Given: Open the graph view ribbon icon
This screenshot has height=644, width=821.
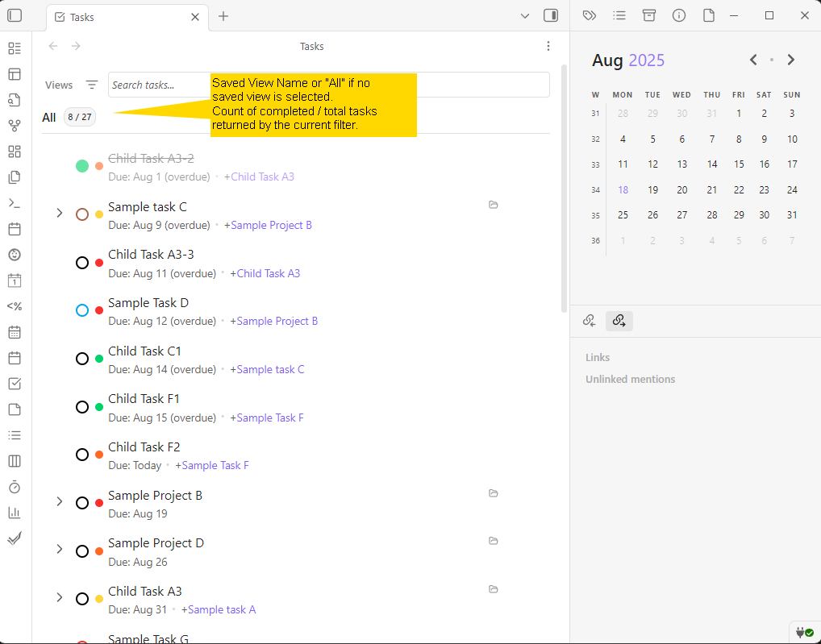Looking at the screenshot, I should 15,126.
